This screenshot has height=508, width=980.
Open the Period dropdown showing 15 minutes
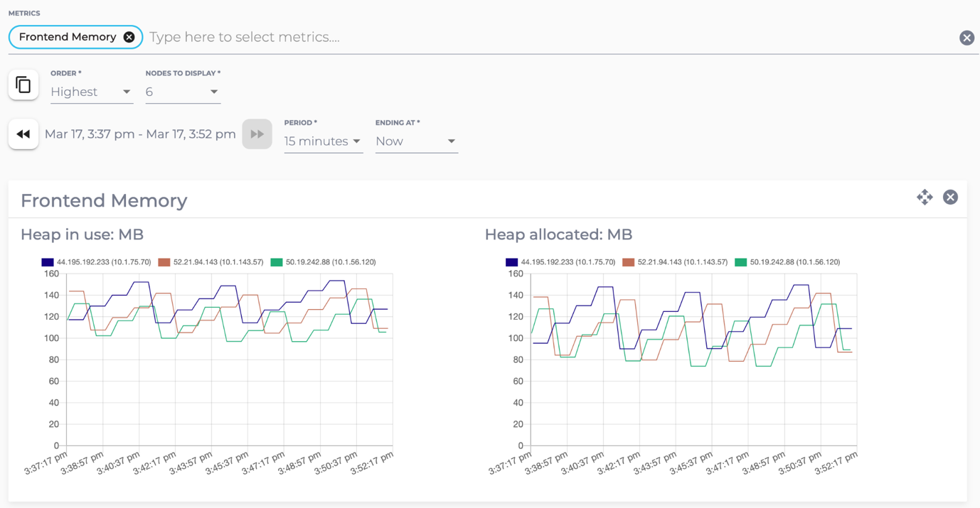click(x=322, y=141)
